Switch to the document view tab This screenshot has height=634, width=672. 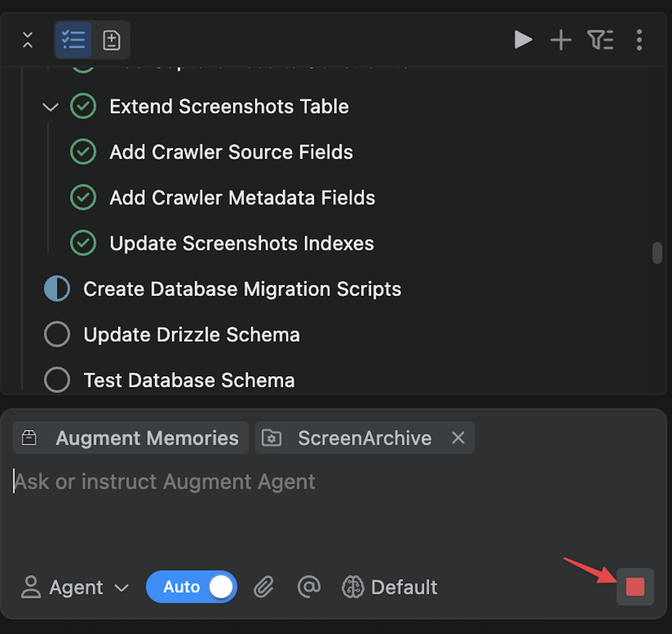112,39
